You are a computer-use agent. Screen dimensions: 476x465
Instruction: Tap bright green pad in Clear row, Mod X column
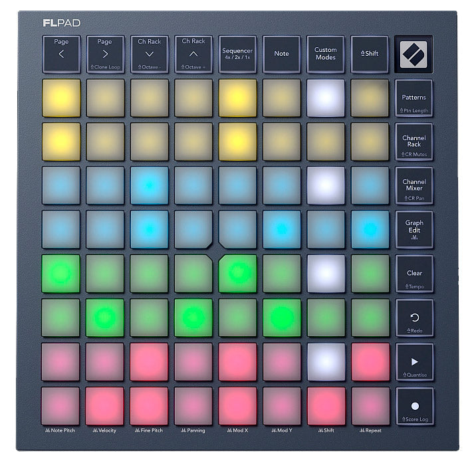pos(238,274)
